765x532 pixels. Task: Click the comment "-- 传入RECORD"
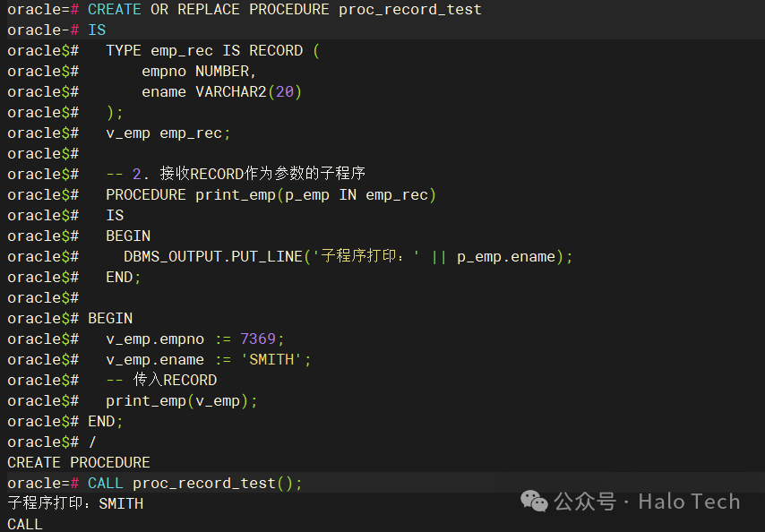[161, 380]
